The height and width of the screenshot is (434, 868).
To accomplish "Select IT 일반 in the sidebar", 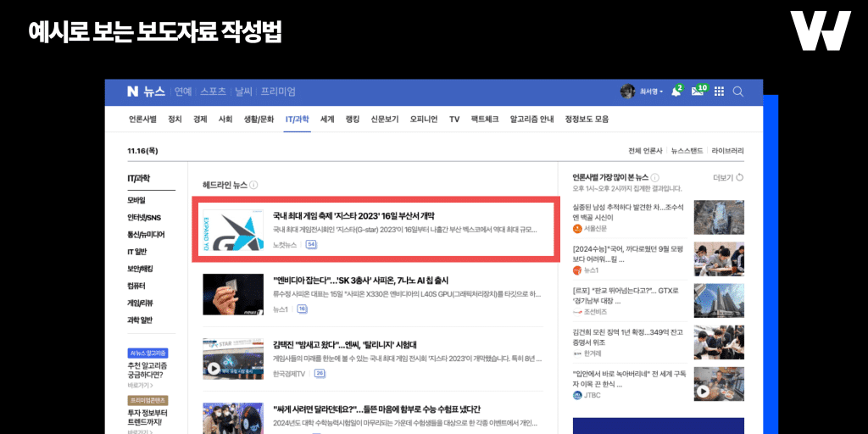I will click(138, 252).
